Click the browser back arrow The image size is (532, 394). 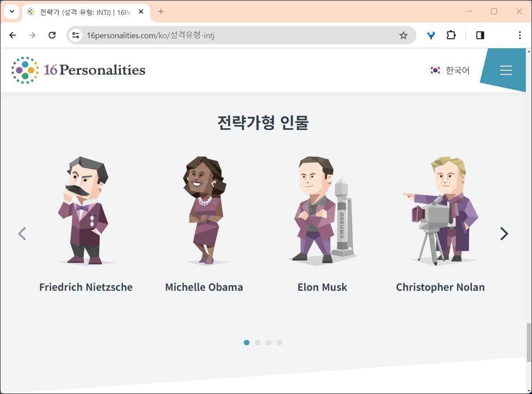[12, 35]
